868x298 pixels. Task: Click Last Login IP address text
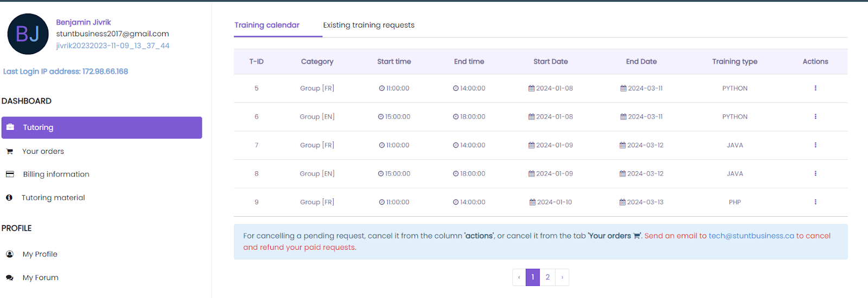click(x=66, y=71)
